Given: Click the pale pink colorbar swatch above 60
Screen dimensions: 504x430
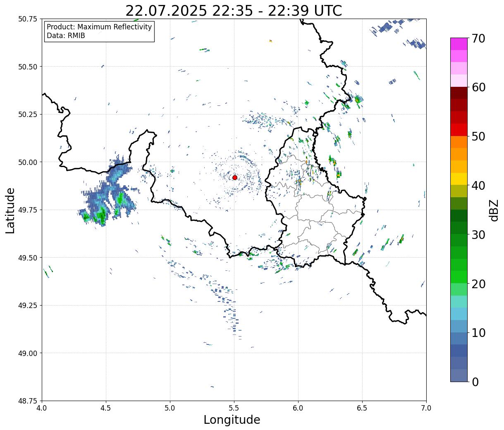Looking at the screenshot, I should (459, 81).
